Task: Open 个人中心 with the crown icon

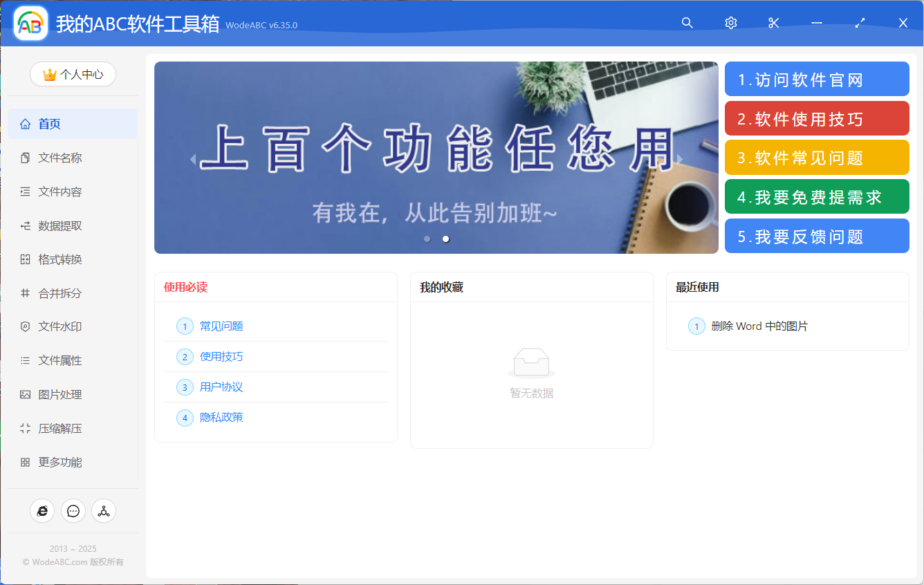Action: [x=73, y=75]
